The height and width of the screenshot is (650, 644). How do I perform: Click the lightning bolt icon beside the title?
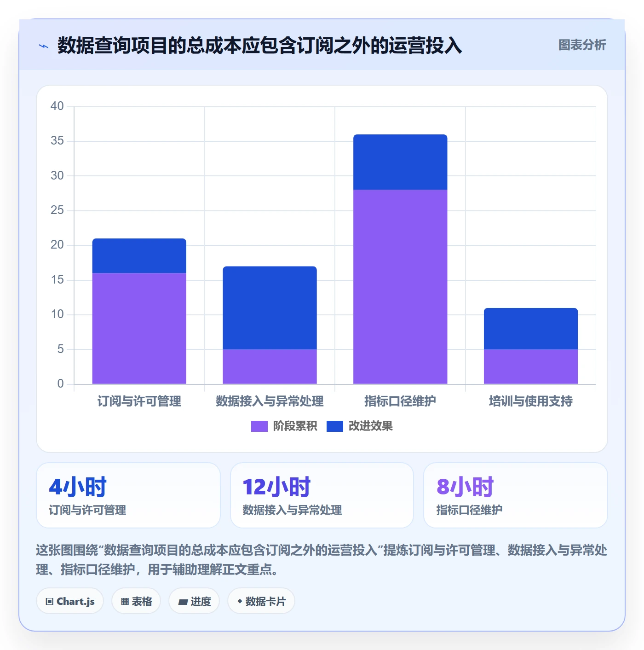coord(44,46)
